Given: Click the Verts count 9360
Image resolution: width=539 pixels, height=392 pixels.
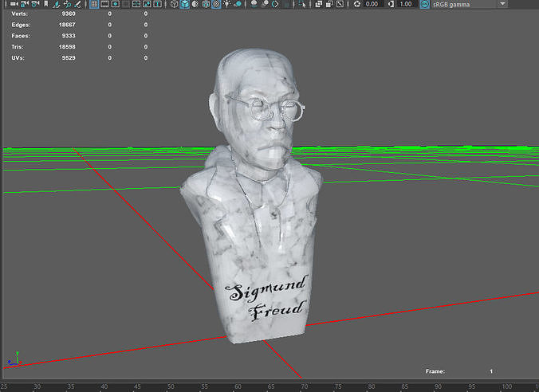Looking at the screenshot, I should click(69, 14).
